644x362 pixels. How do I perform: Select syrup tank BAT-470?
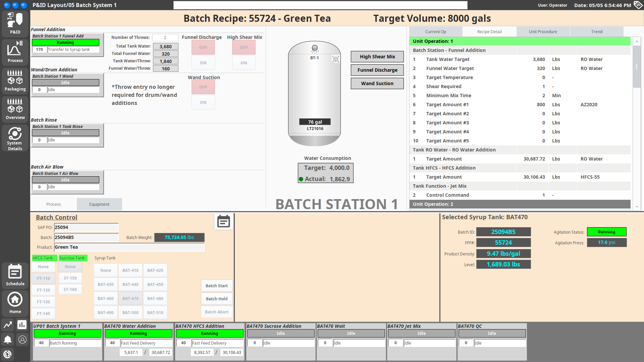[x=130, y=298]
